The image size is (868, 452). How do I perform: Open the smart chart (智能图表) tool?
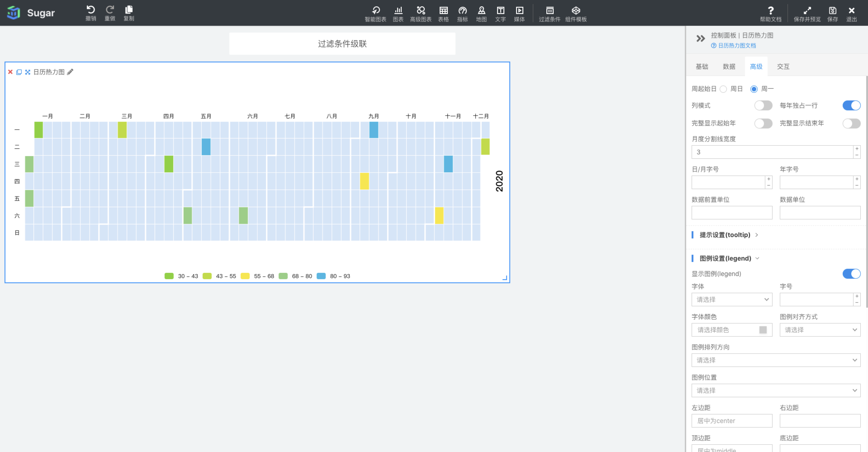coord(375,10)
